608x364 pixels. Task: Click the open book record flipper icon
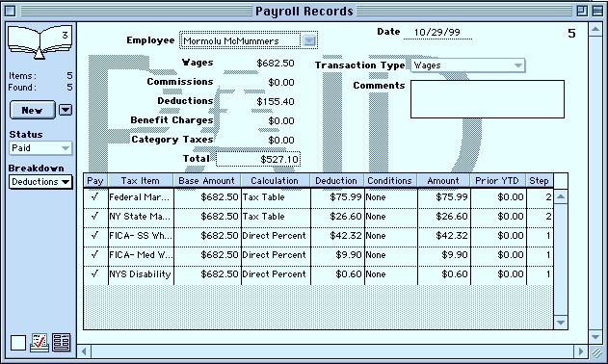point(40,41)
